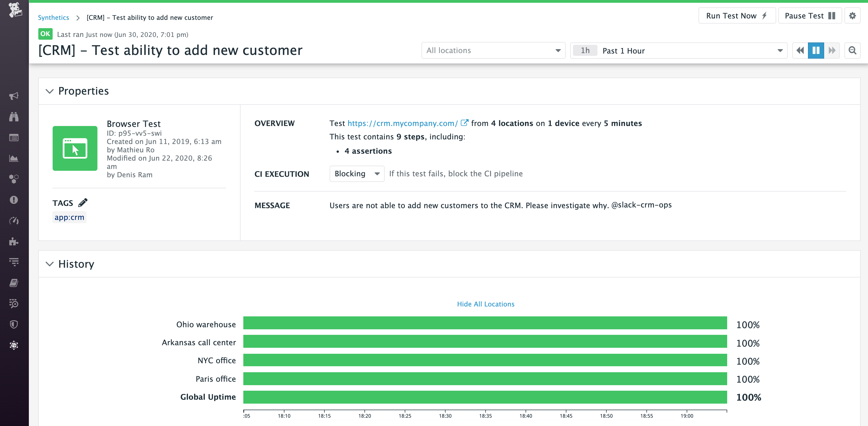Open the Dashboards graph icon in sidebar
868x426 pixels.
14,158
